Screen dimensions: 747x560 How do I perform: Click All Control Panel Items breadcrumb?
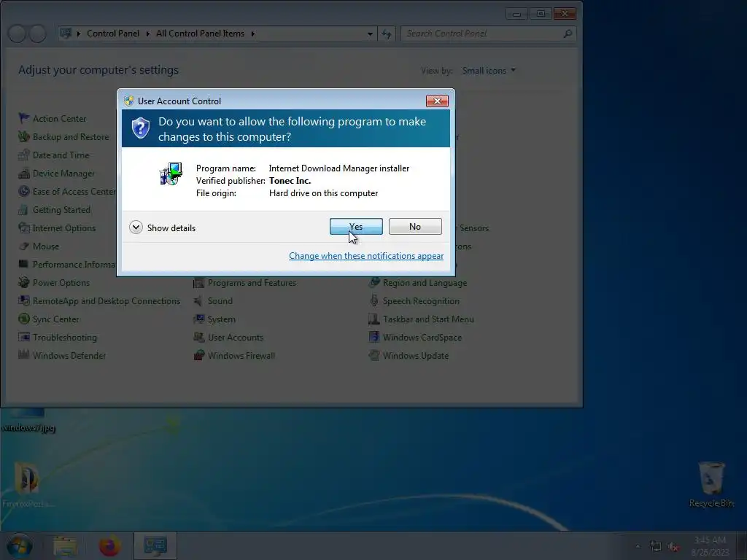tap(200, 34)
